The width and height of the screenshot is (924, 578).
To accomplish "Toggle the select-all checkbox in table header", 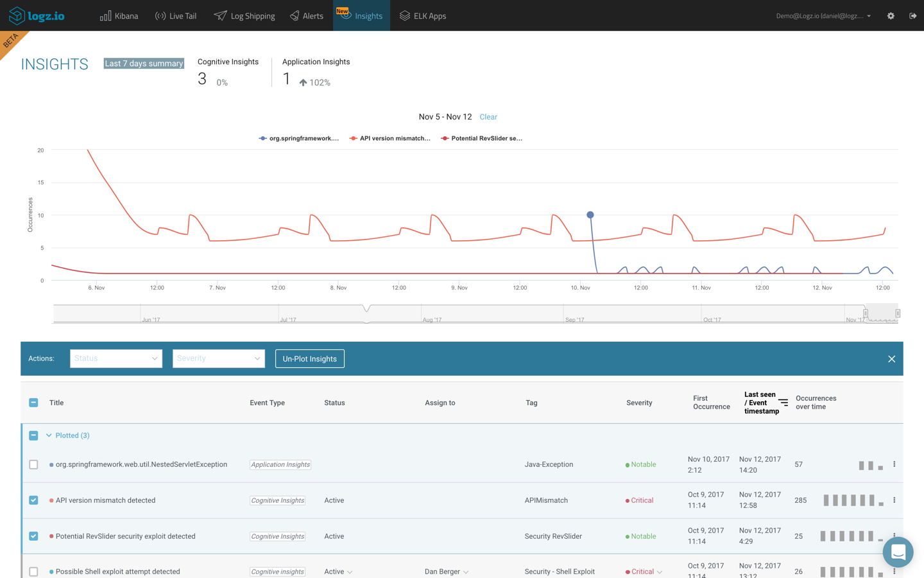I will click(33, 403).
